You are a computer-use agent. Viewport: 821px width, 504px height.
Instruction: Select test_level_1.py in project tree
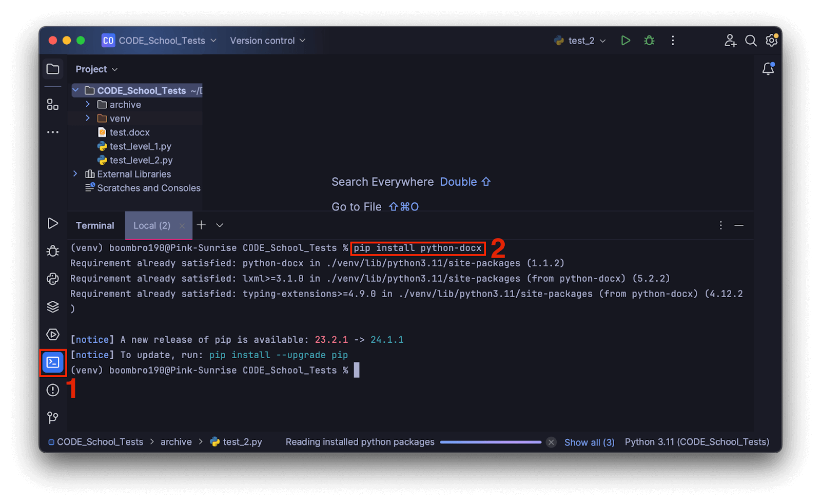pyautogui.click(x=140, y=146)
